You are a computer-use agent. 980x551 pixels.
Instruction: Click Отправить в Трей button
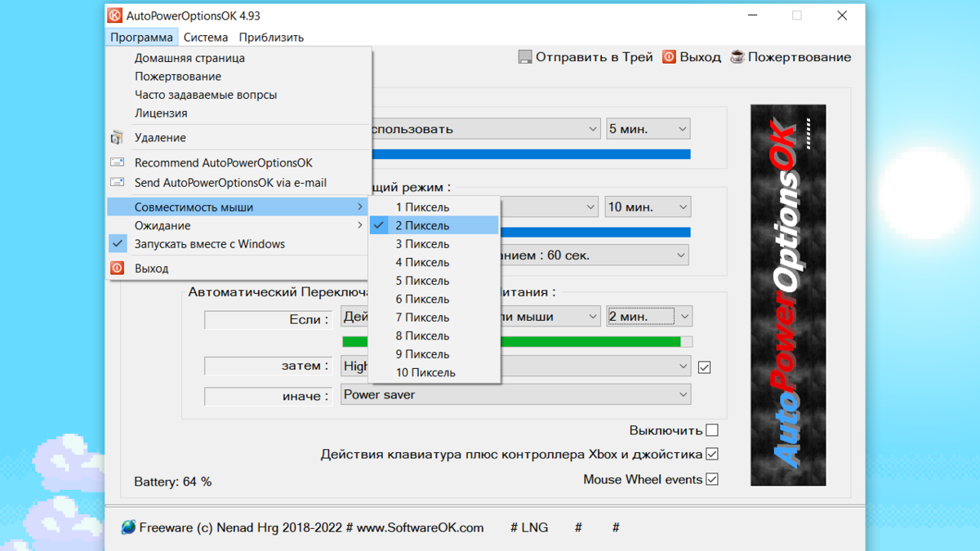click(586, 57)
